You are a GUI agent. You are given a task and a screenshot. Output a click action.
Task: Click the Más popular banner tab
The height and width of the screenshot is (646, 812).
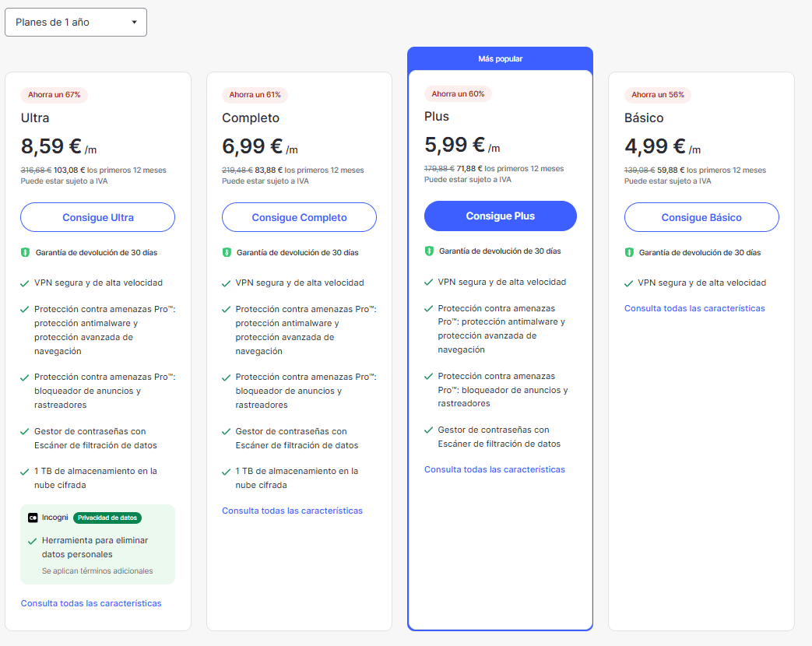[x=501, y=58]
